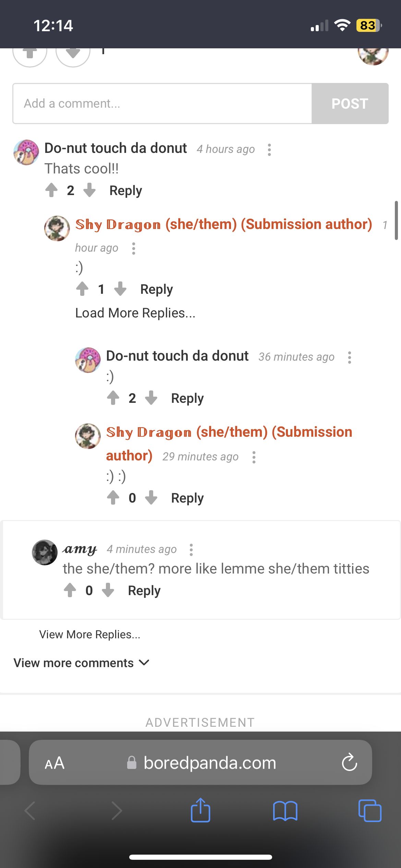Downvote amy's comment
This screenshot has height=868, width=401.
(108, 590)
